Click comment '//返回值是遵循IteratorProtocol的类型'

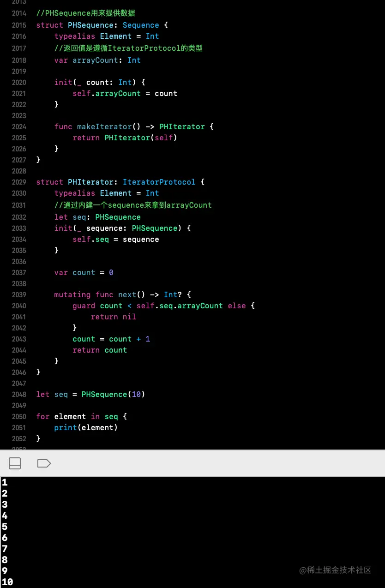pyautogui.click(x=128, y=48)
